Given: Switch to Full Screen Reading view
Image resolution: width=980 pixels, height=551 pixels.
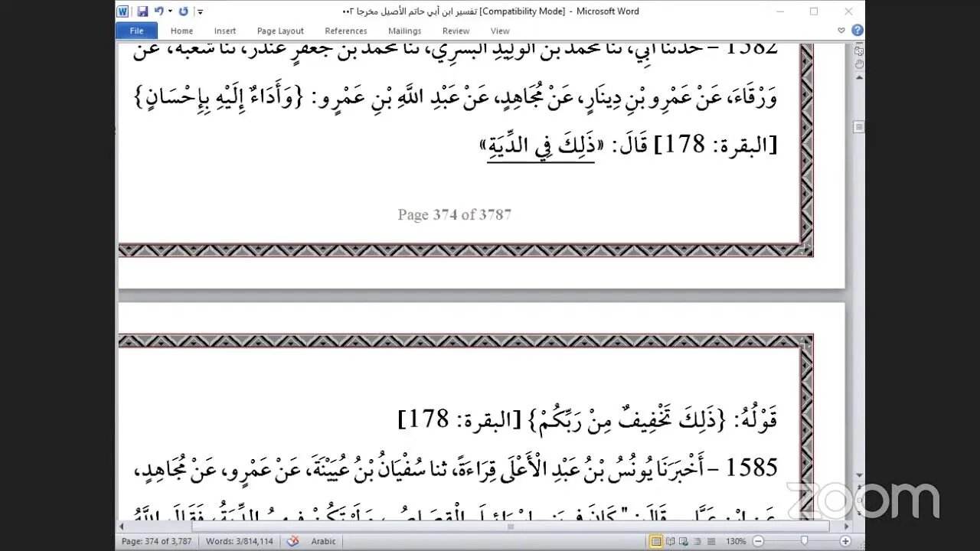Looking at the screenshot, I should click(670, 541).
